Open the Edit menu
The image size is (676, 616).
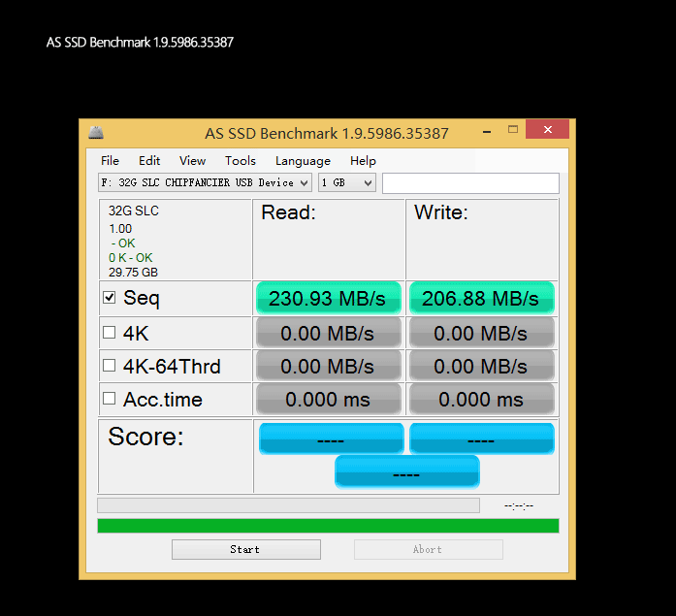coord(149,161)
